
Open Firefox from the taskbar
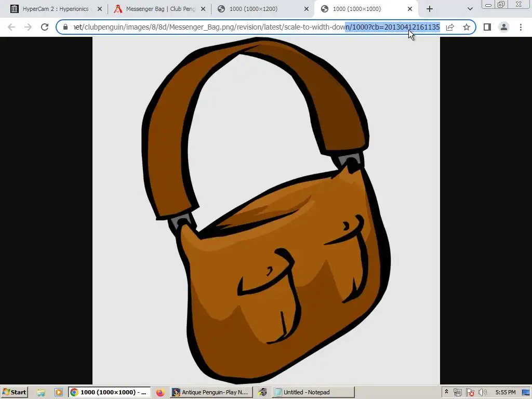[x=160, y=393]
